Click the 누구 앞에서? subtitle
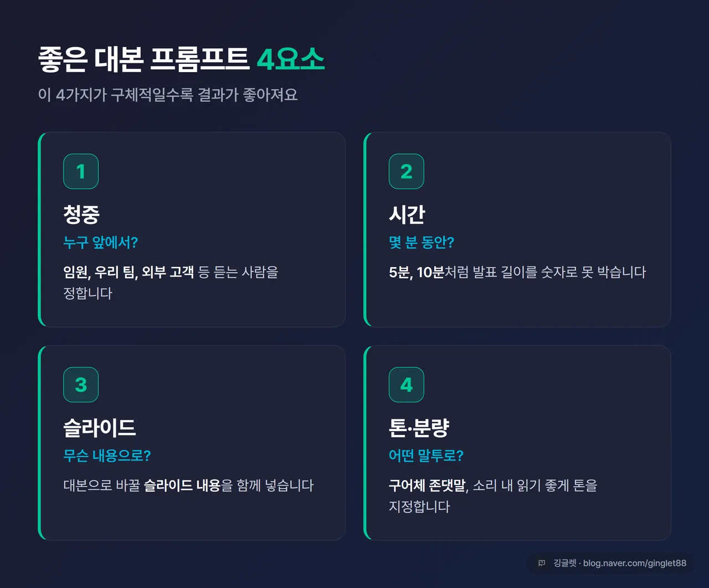 101,242
